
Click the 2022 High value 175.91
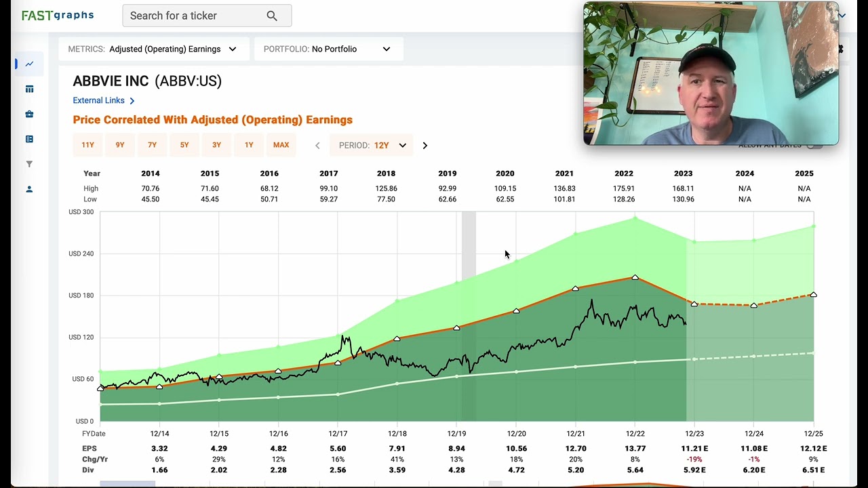pyautogui.click(x=624, y=188)
